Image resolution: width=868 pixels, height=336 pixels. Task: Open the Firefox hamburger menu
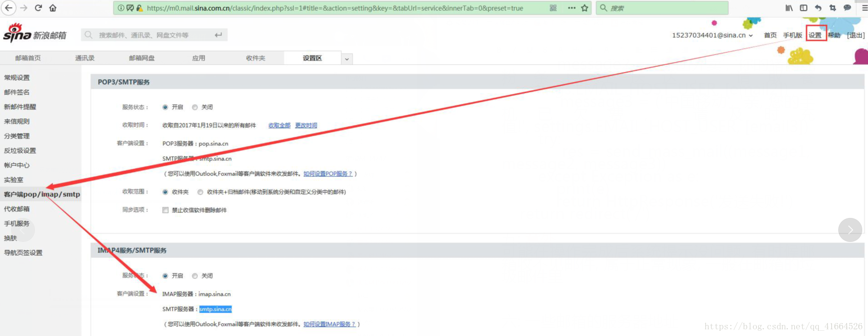click(864, 8)
